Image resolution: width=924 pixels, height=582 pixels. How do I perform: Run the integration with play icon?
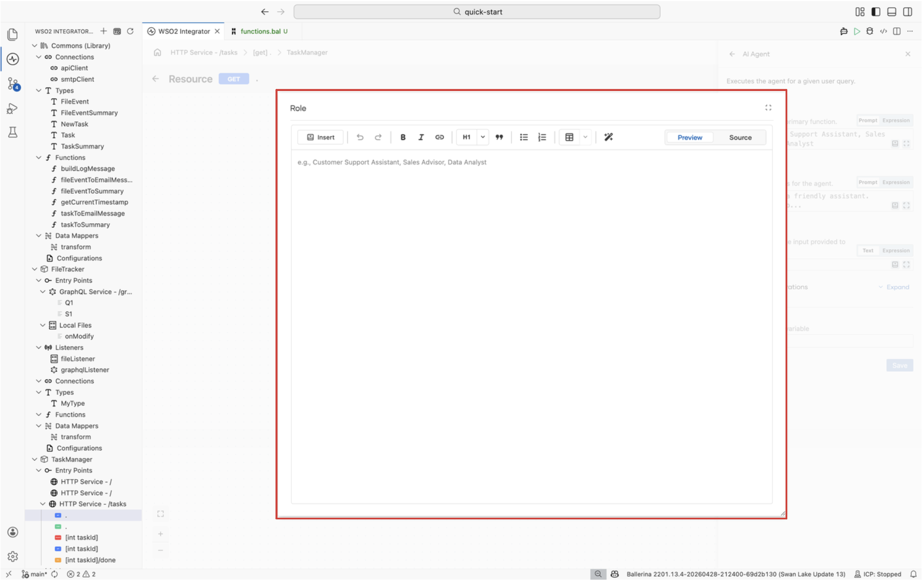coord(857,31)
